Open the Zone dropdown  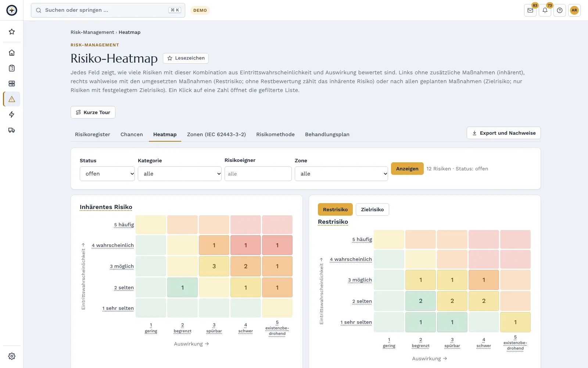click(x=341, y=174)
